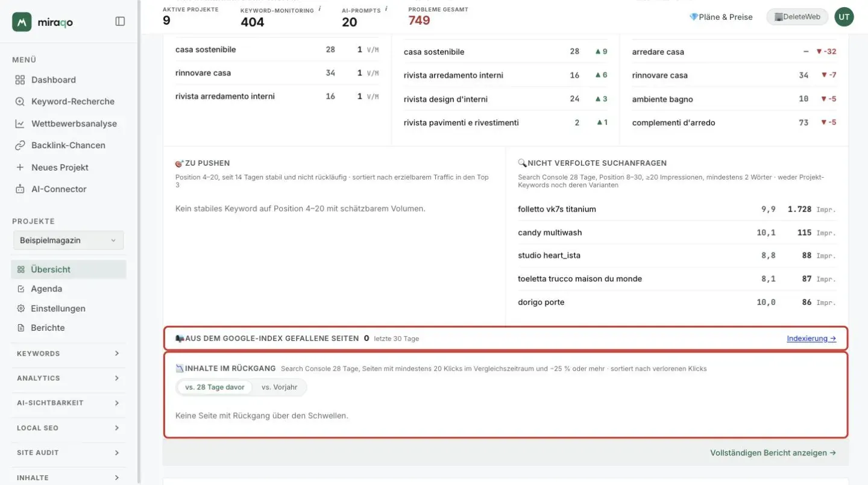Expand the LOCAL SEO sidebar section
The height and width of the screenshot is (485, 868).
coord(68,428)
